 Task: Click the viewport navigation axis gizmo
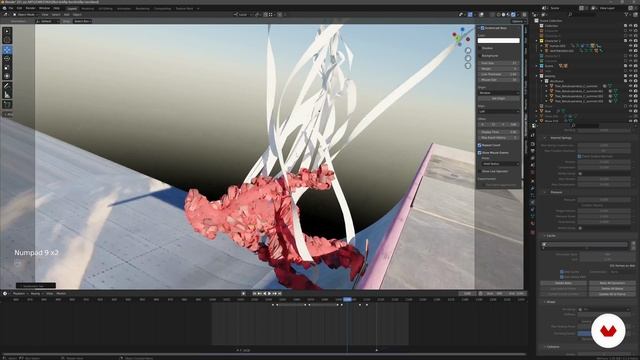tap(461, 37)
